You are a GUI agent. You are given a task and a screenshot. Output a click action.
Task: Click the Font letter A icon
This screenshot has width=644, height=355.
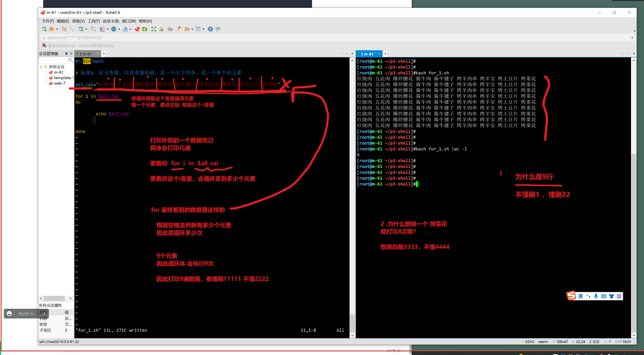pos(125,29)
